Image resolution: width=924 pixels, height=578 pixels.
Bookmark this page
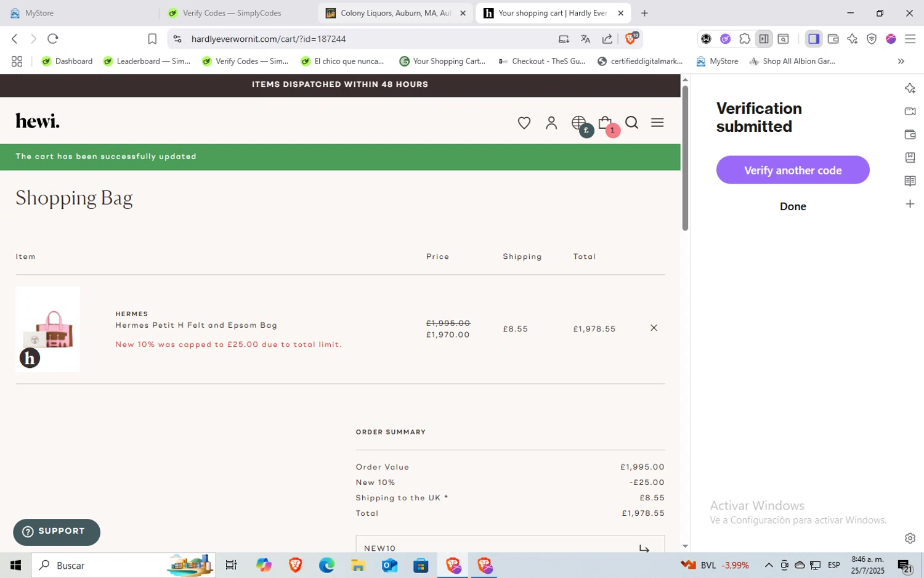point(152,39)
